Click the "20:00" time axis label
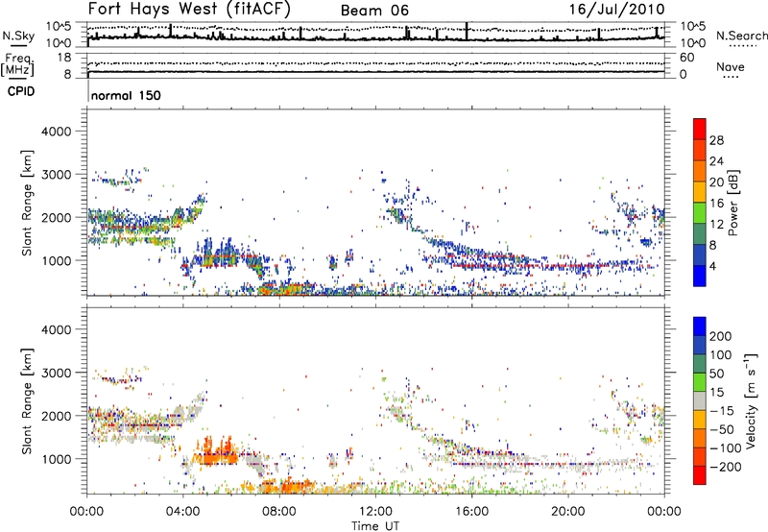 point(567,512)
